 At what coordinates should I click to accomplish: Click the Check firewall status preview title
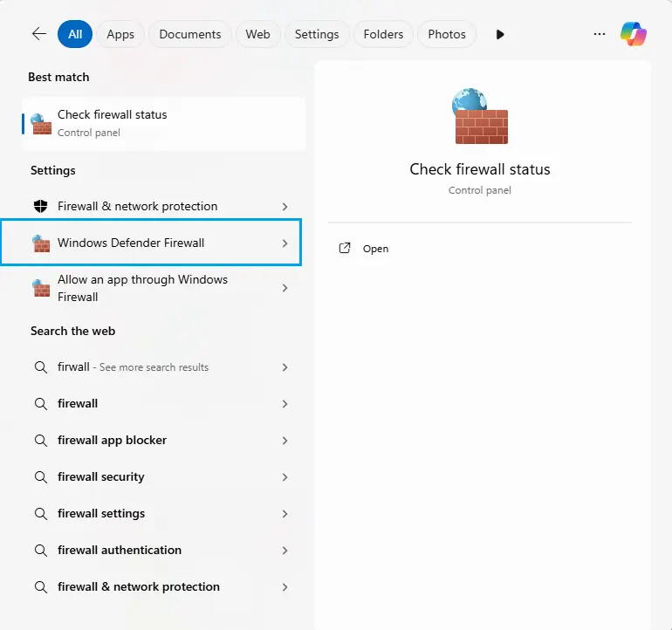pyautogui.click(x=480, y=169)
